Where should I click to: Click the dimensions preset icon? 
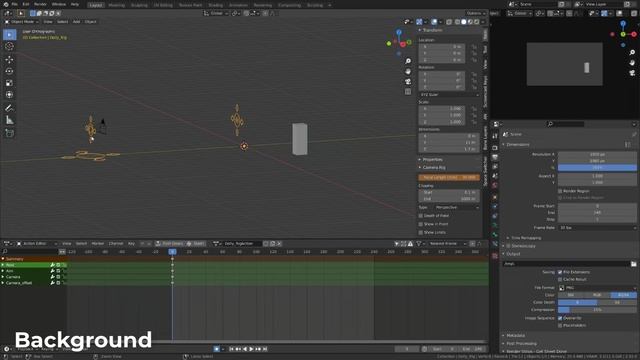pyautogui.click(x=628, y=144)
